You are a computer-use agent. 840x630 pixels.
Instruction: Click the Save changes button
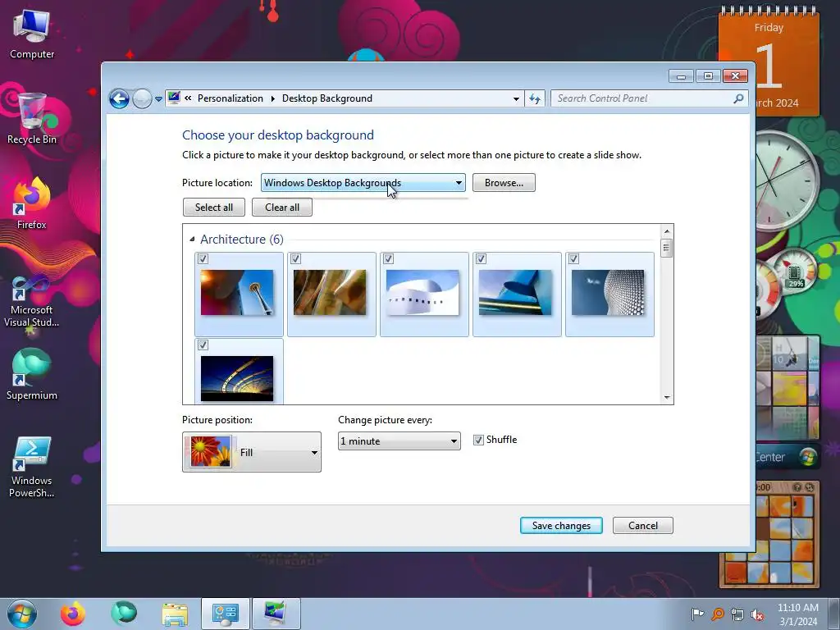coord(561,526)
